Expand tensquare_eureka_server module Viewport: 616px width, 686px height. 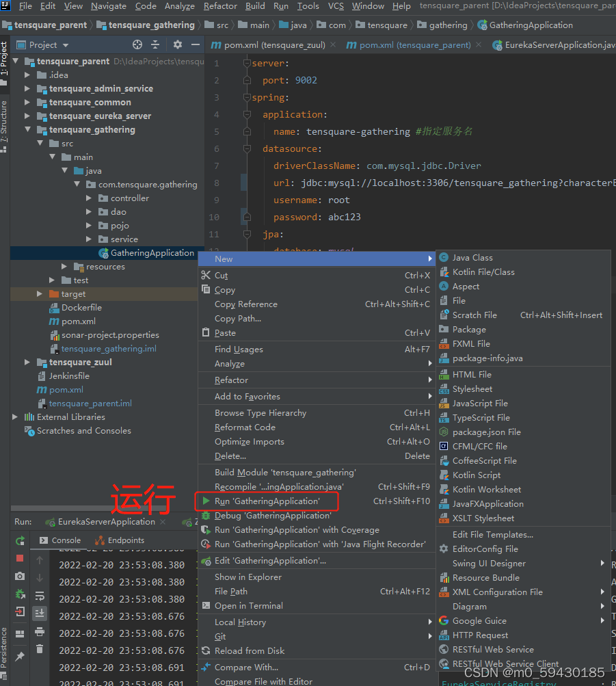pos(27,116)
